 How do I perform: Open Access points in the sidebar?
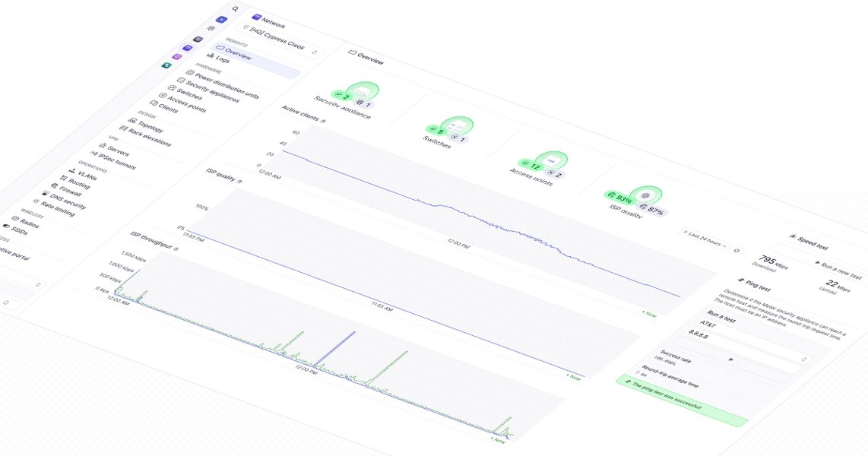182,103
